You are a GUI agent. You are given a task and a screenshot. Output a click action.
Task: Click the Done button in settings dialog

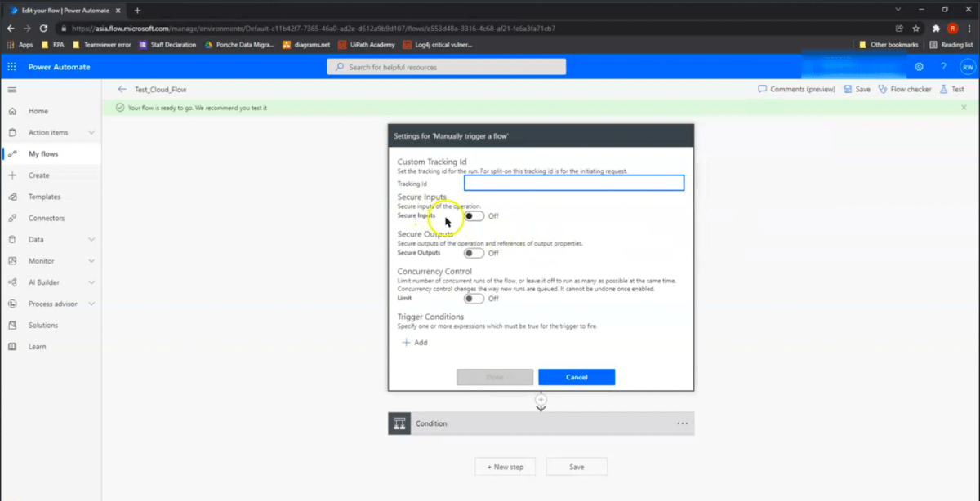pos(495,377)
